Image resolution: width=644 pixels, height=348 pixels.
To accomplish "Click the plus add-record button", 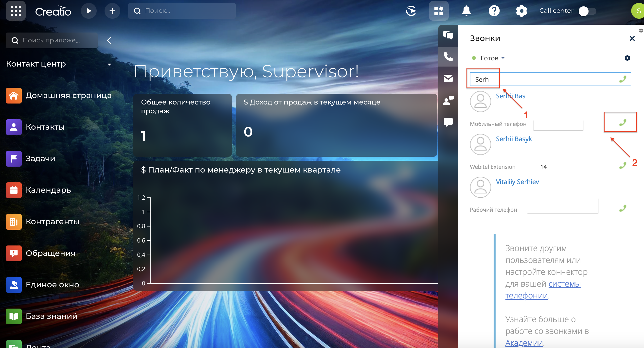I will click(112, 11).
